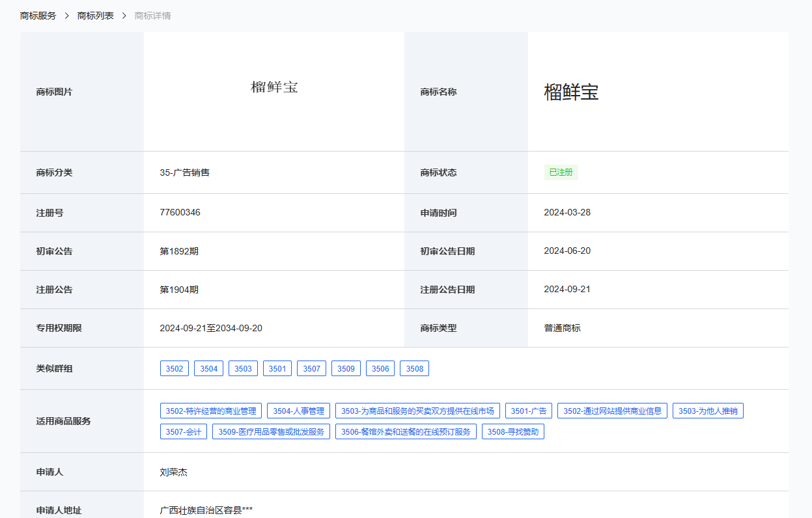Click the 商标名称 label

pos(439,92)
